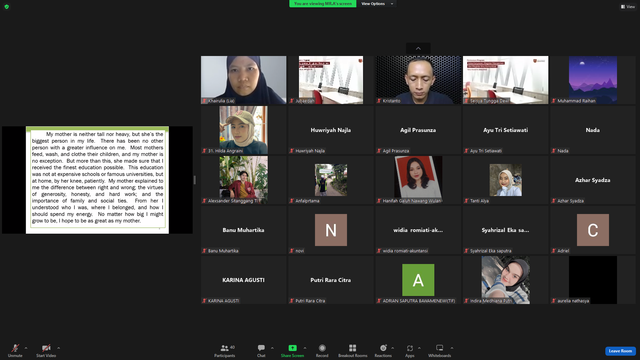The width and height of the screenshot is (640, 360).
Task: Click the divider handle beside the shared screen
Action: point(195,180)
